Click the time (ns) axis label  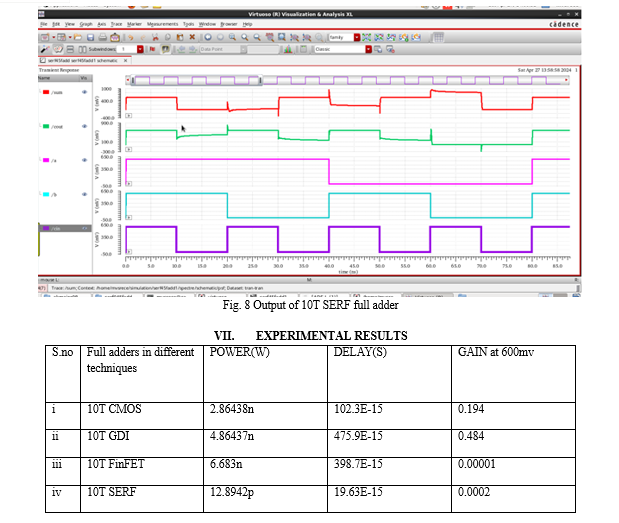click(x=348, y=272)
